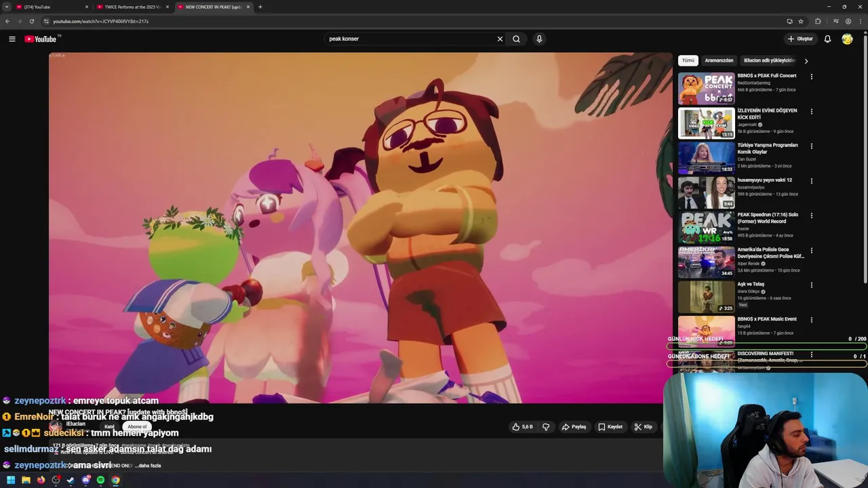This screenshot has height=488, width=868.
Task: Open 'husamyuyu yayın vakti 12' video title
Action: pos(764,180)
